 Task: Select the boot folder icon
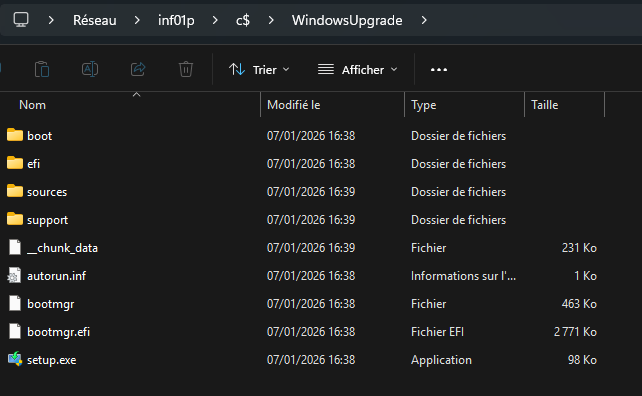[15, 135]
